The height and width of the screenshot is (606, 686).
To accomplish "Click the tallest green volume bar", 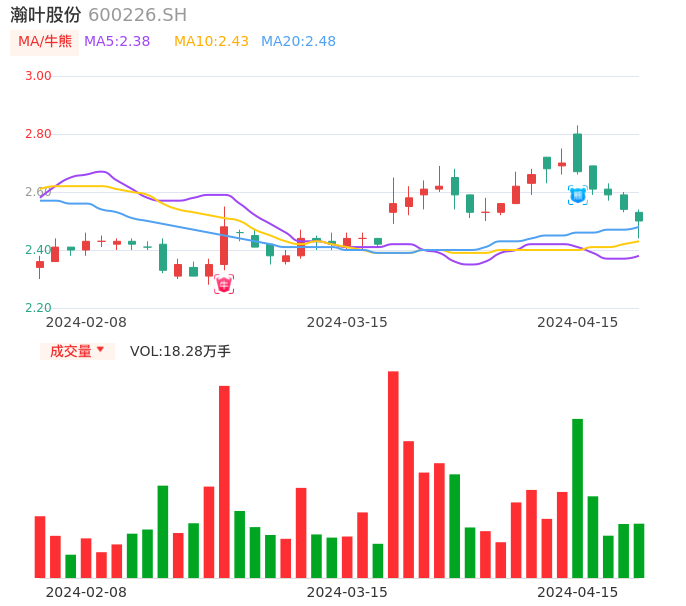I will 577,497.
